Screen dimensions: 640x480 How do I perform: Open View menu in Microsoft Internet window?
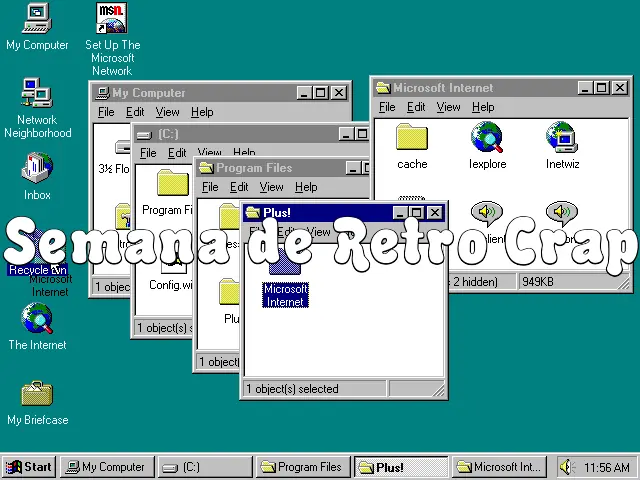pos(448,107)
